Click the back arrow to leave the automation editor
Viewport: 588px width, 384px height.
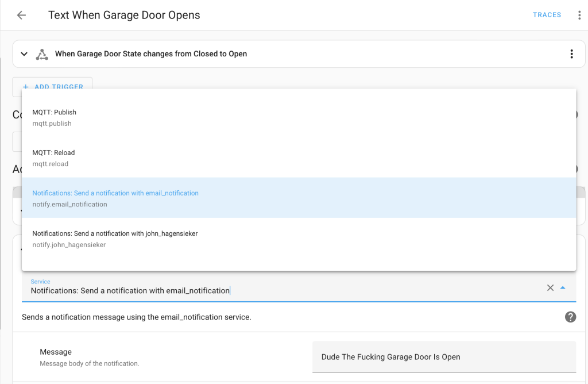(x=21, y=15)
